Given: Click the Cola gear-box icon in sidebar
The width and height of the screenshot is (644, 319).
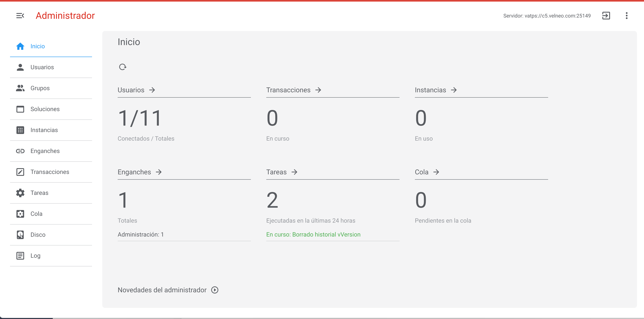Looking at the screenshot, I should tap(20, 214).
